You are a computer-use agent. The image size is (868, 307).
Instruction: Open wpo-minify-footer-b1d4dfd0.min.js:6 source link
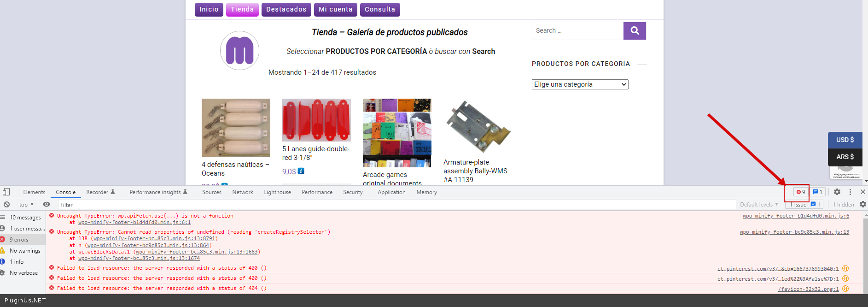(796, 216)
